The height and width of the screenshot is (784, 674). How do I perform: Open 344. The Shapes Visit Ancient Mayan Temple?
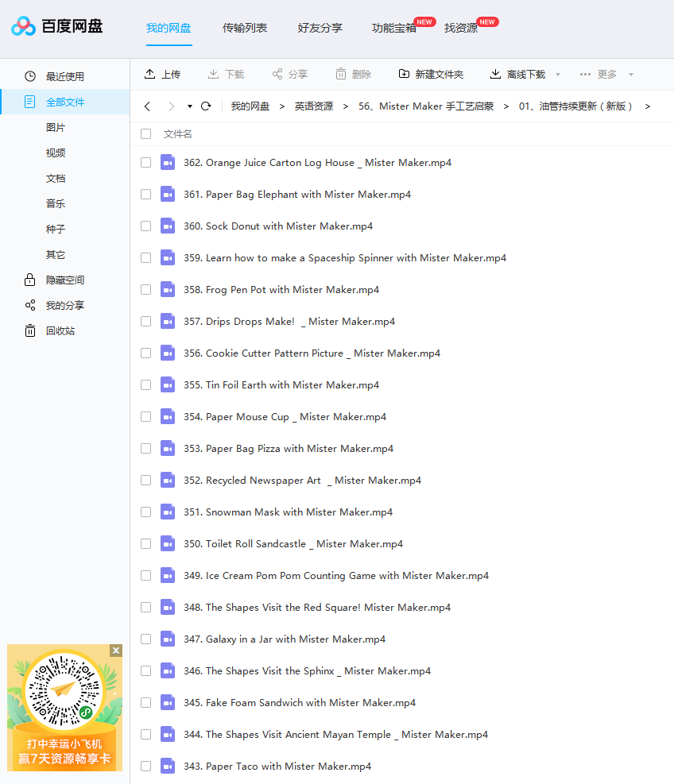coord(335,735)
